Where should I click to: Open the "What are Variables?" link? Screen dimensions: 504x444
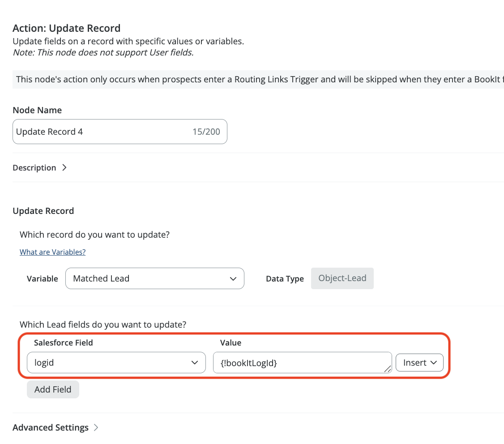coord(52,252)
